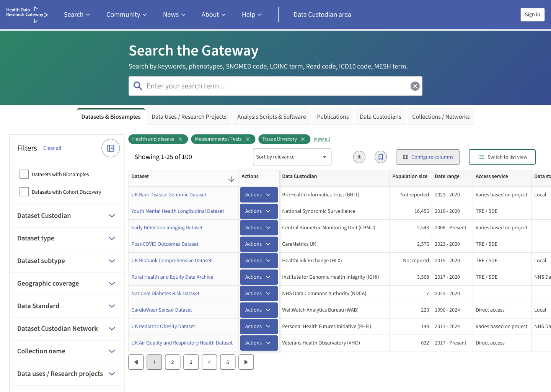Open Early Detection Imaging Dataset

[x=167, y=228]
